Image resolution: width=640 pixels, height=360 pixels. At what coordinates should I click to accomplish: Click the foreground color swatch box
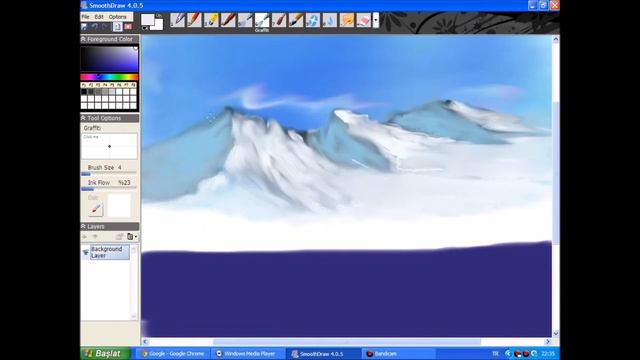[x=147, y=20]
